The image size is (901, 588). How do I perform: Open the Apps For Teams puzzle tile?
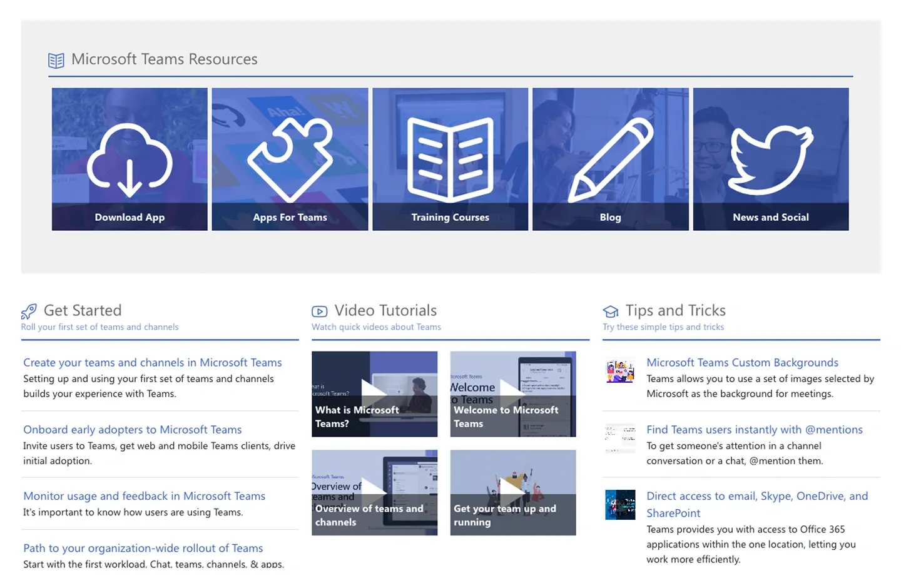(290, 159)
